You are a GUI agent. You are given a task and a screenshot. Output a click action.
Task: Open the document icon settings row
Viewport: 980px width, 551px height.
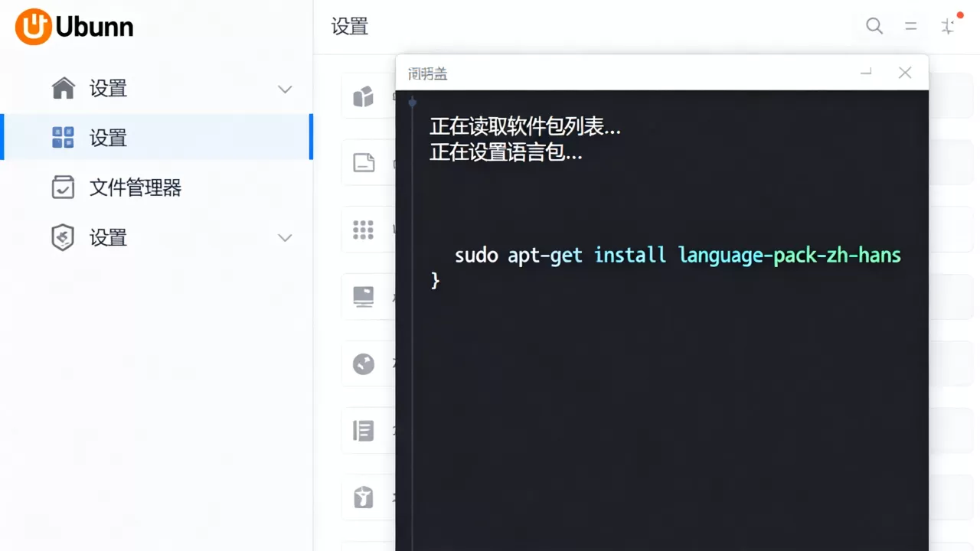(x=367, y=162)
